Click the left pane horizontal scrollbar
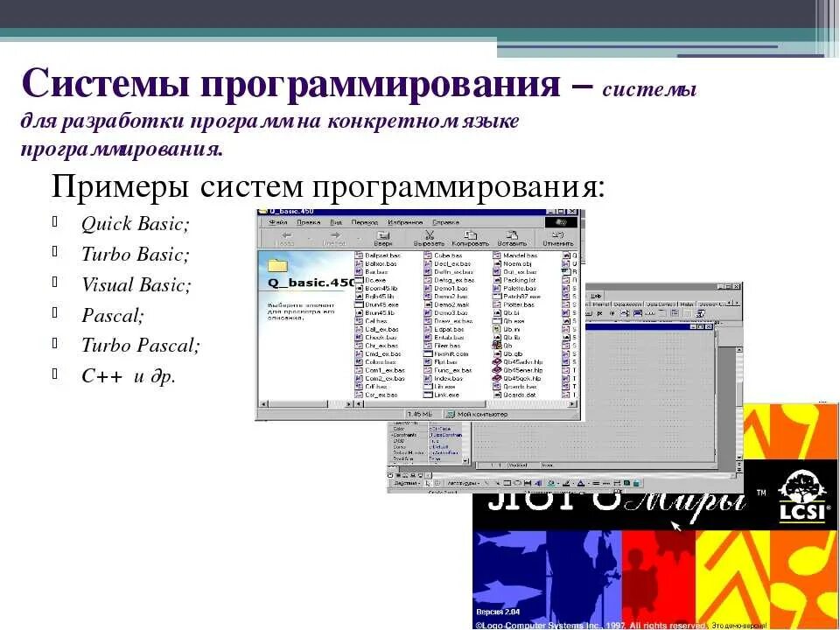 tap(306, 403)
